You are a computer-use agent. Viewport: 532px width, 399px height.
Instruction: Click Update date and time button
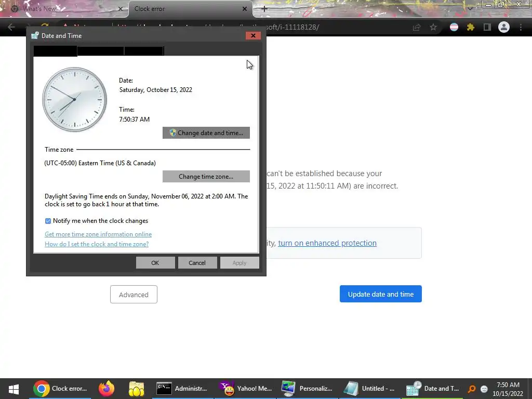[x=381, y=294]
